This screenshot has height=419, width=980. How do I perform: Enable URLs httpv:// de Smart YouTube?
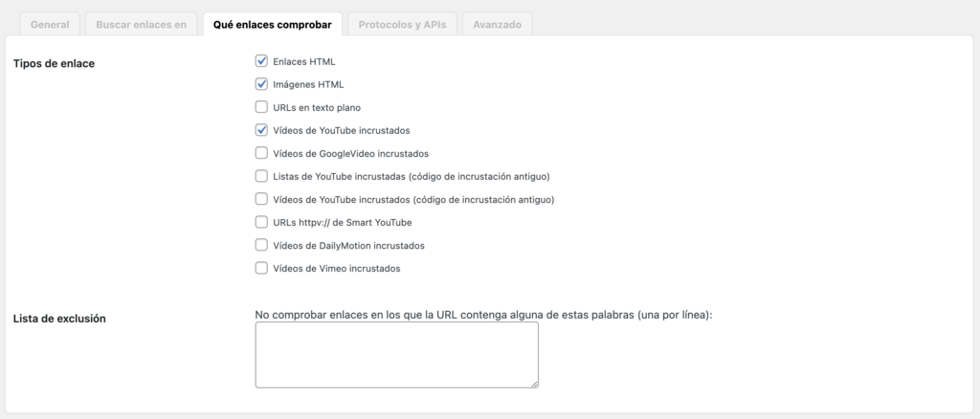[x=261, y=222]
